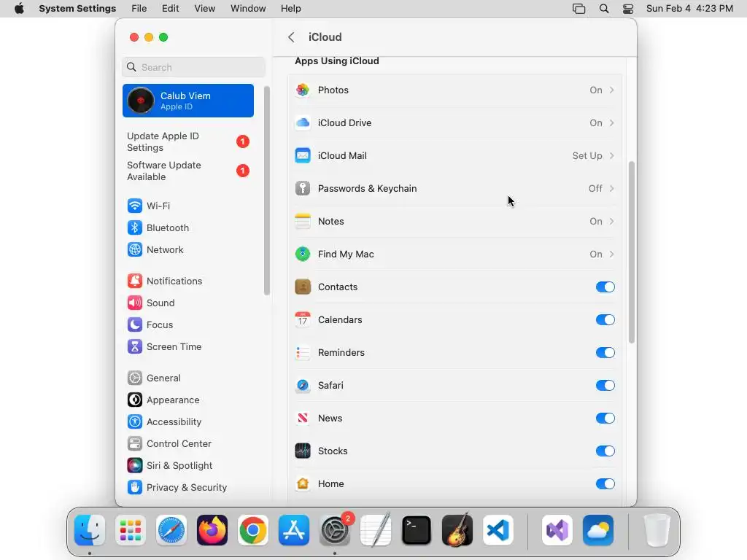
Task: Click the News app icon
Action: [x=303, y=419]
